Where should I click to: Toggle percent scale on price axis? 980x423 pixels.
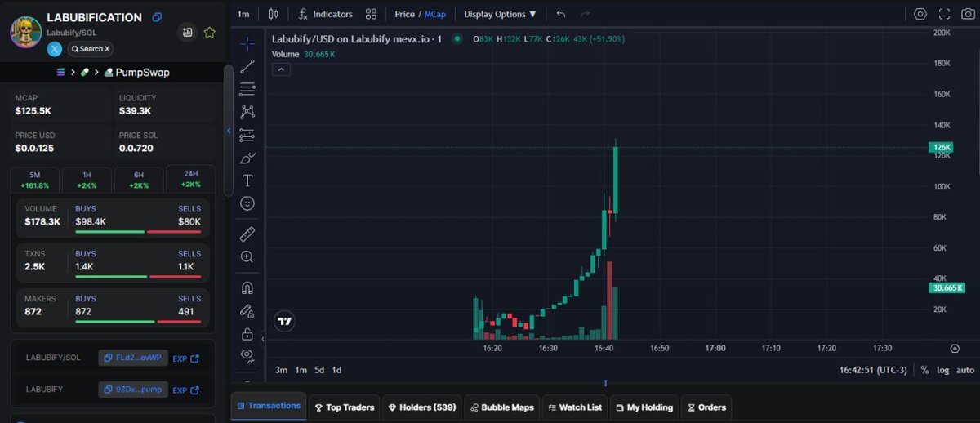tap(924, 370)
